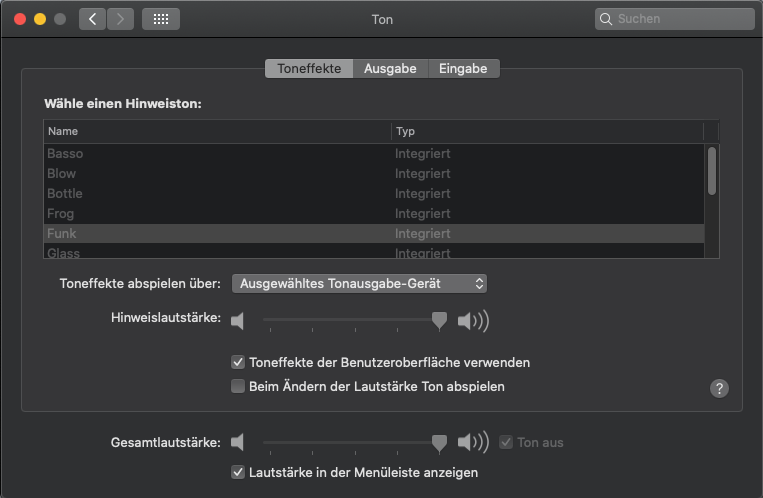Click loud speaker icon for Hinweislautstärke

tap(472, 321)
